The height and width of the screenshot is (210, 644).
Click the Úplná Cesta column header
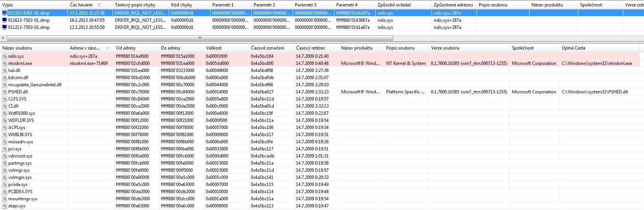pos(573,48)
